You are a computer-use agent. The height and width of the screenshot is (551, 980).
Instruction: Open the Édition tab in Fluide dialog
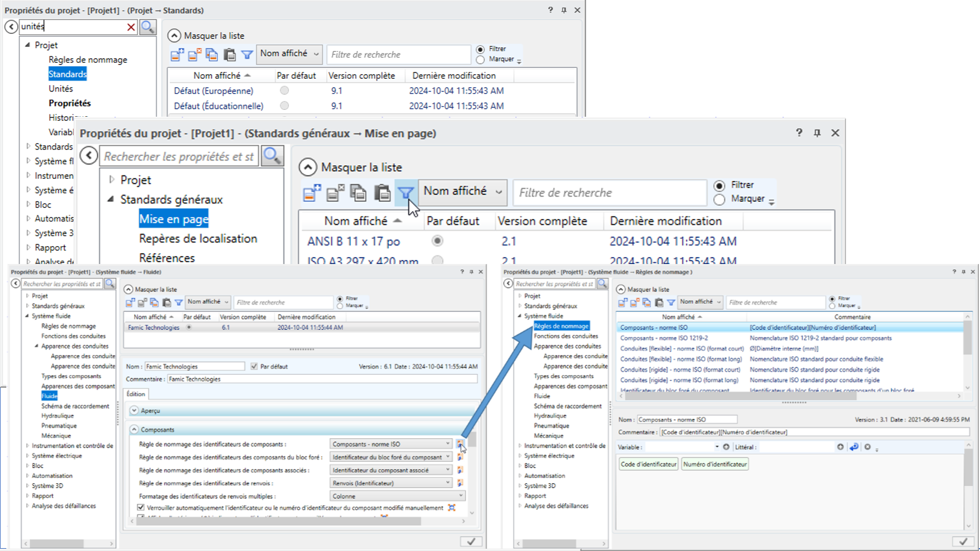click(x=136, y=394)
